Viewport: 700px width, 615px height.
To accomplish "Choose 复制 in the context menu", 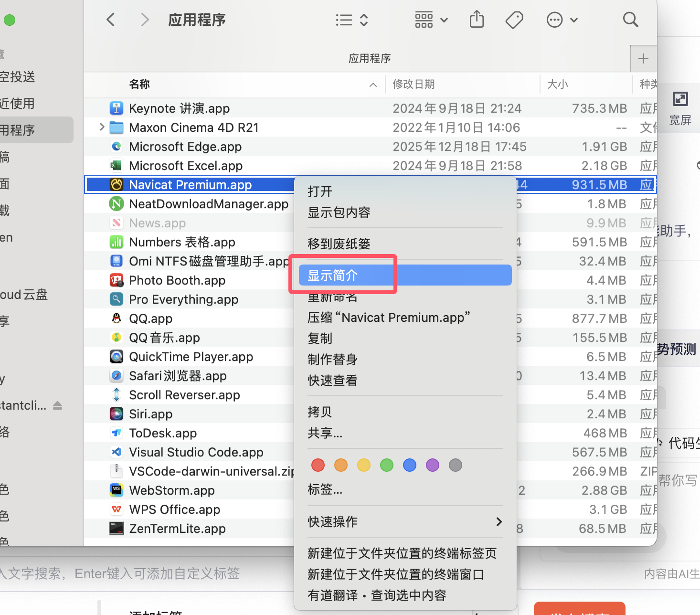I will (405, 339).
